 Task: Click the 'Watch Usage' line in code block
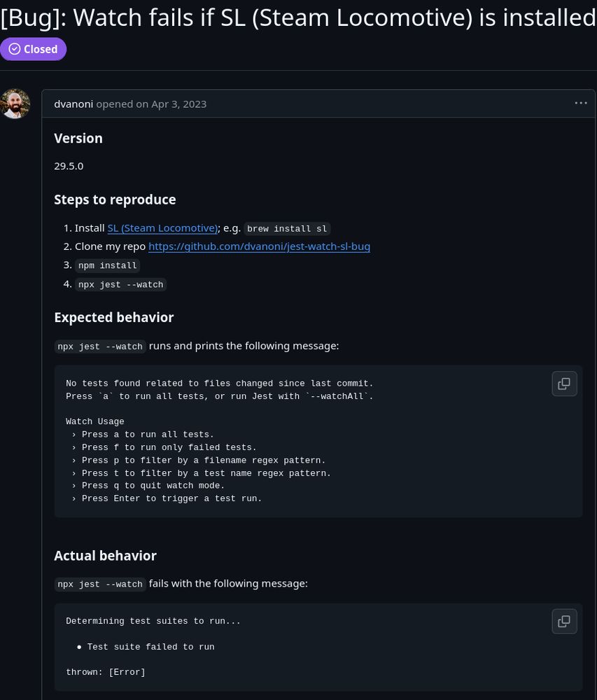[95, 421]
